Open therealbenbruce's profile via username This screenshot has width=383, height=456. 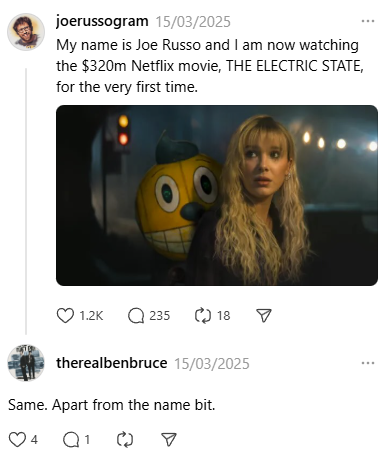pyautogui.click(x=112, y=363)
